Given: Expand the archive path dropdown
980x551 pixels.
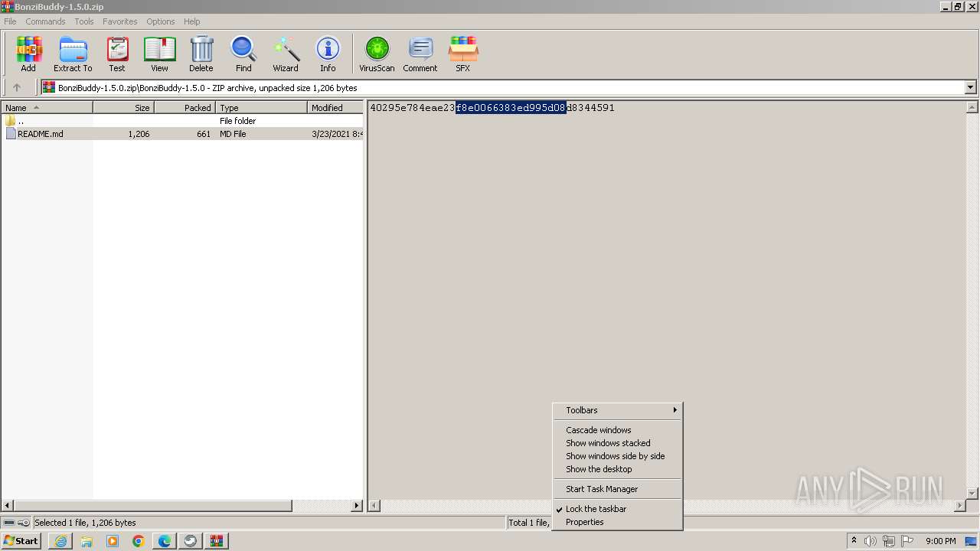Looking at the screenshot, I should click(970, 87).
